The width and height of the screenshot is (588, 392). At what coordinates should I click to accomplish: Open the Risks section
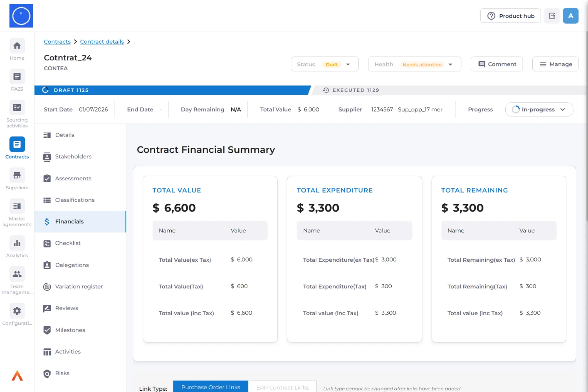[x=80, y=374]
